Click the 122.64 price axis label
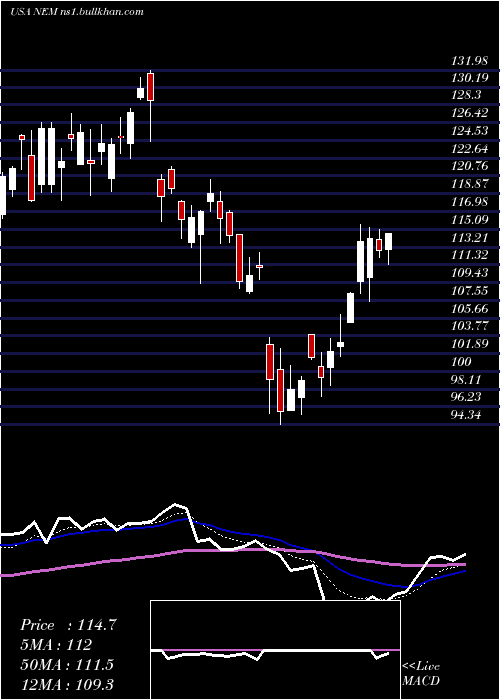This screenshot has width=500, height=700. [470, 149]
